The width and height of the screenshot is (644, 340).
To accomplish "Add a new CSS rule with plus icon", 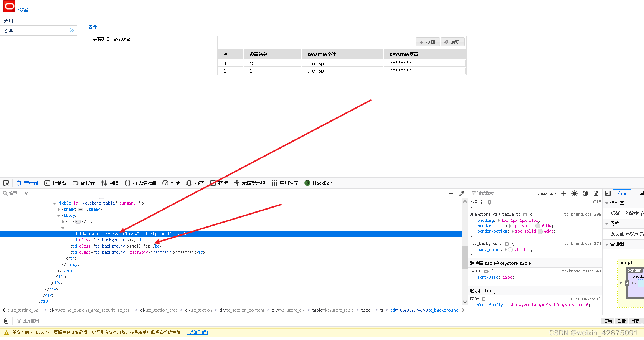I will click(564, 193).
